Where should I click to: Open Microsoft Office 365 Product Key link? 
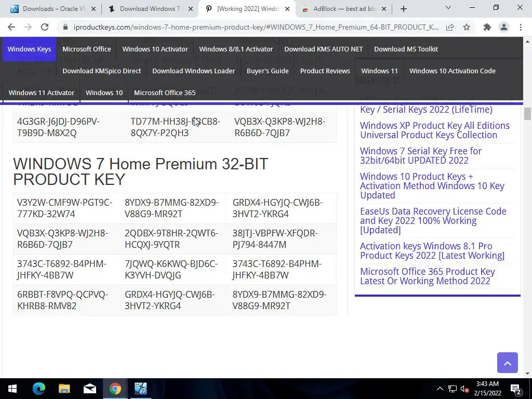coord(428,276)
